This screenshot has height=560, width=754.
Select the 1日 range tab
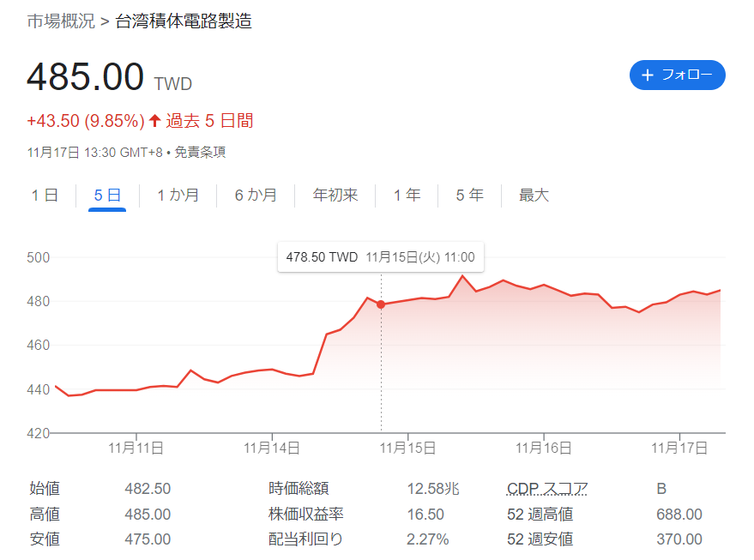pos(45,196)
